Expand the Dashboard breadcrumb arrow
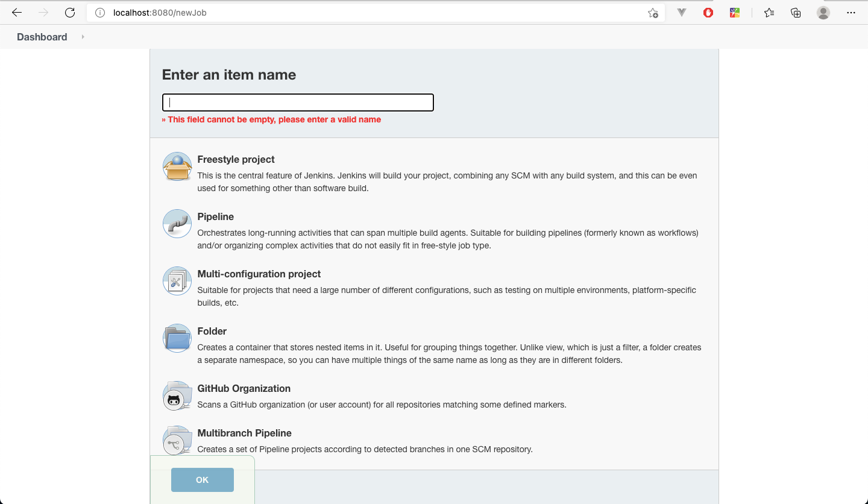Viewport: 868px width, 504px height. (x=83, y=37)
